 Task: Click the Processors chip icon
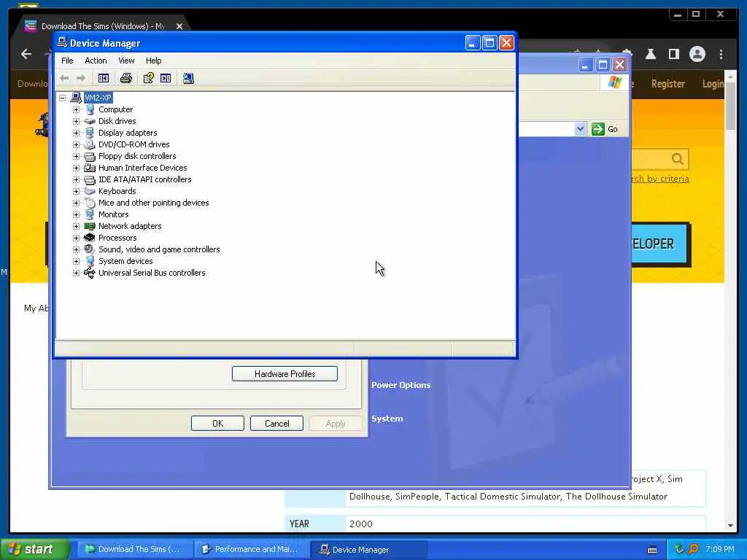(x=90, y=238)
